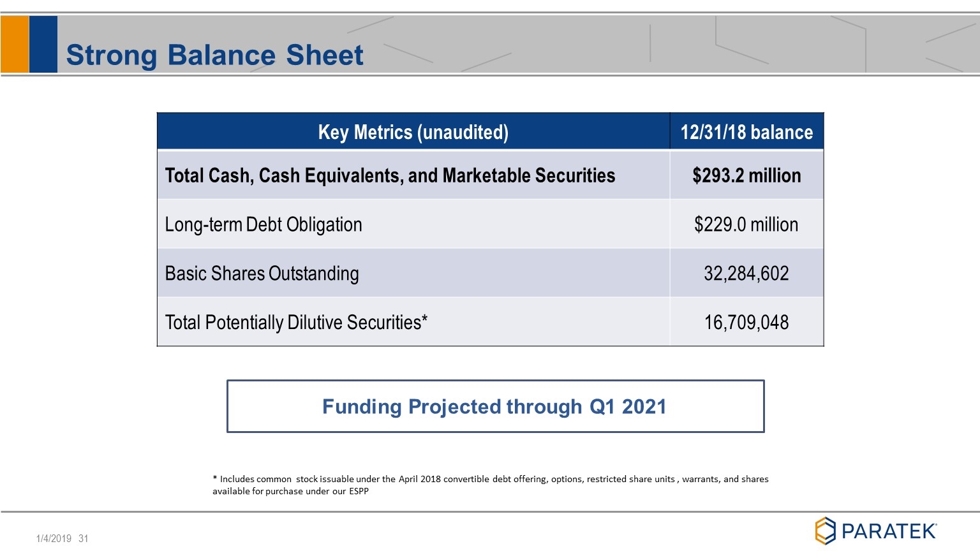Select the footnote beginning '* Includes common stock issuable'
The image size is (980, 551).
(490, 485)
